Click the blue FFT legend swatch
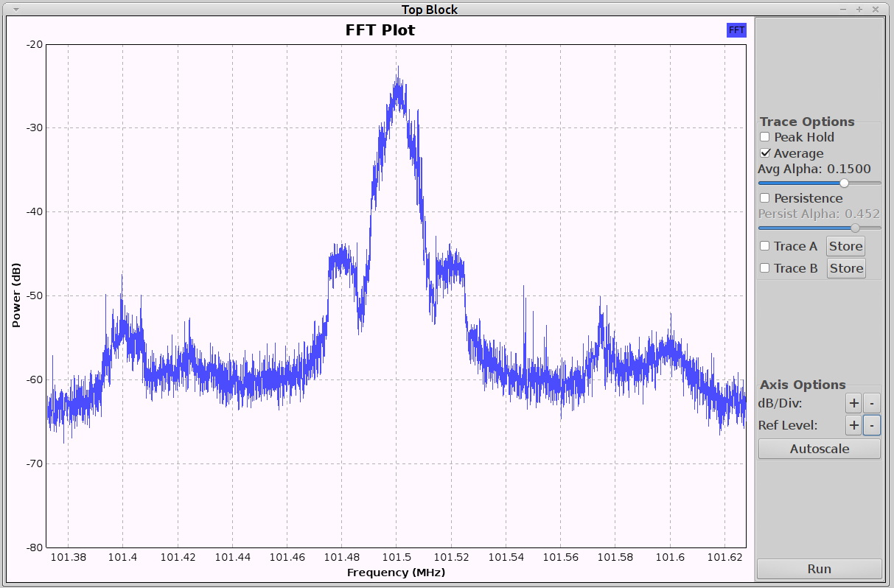The image size is (894, 588). pyautogui.click(x=736, y=30)
